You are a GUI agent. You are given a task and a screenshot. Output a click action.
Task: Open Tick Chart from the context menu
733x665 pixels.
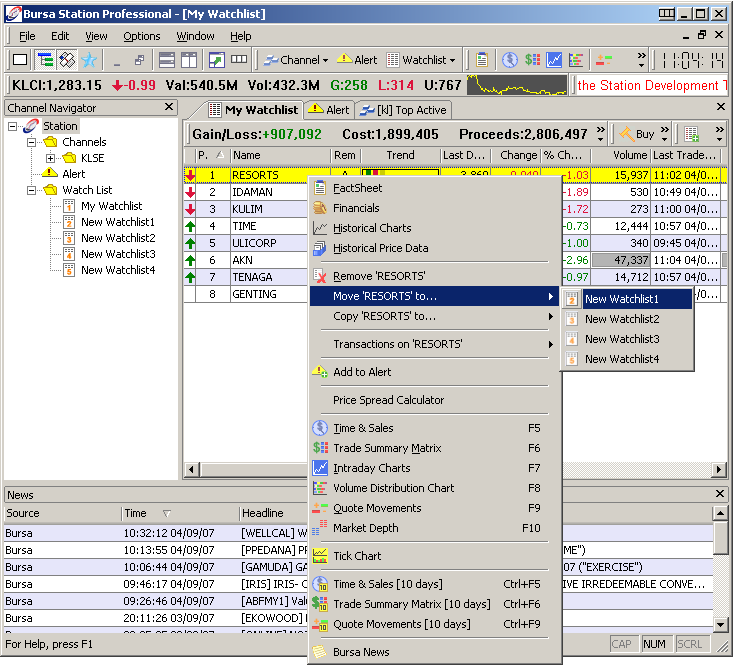tap(435, 557)
